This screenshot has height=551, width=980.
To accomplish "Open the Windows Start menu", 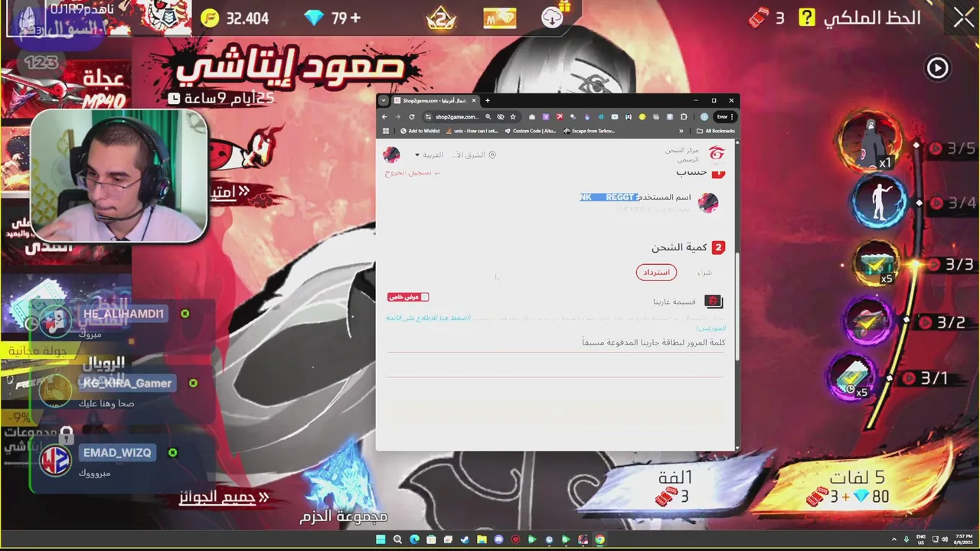I will pyautogui.click(x=381, y=540).
